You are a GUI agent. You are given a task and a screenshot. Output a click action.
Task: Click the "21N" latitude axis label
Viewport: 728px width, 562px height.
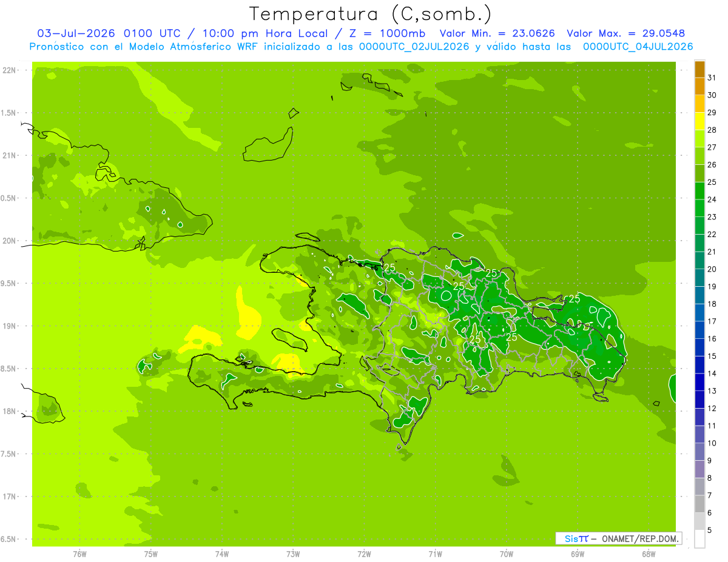click(x=8, y=155)
